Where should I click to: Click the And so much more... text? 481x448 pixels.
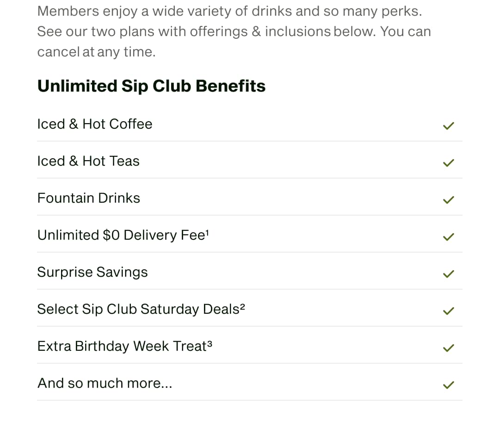click(105, 383)
